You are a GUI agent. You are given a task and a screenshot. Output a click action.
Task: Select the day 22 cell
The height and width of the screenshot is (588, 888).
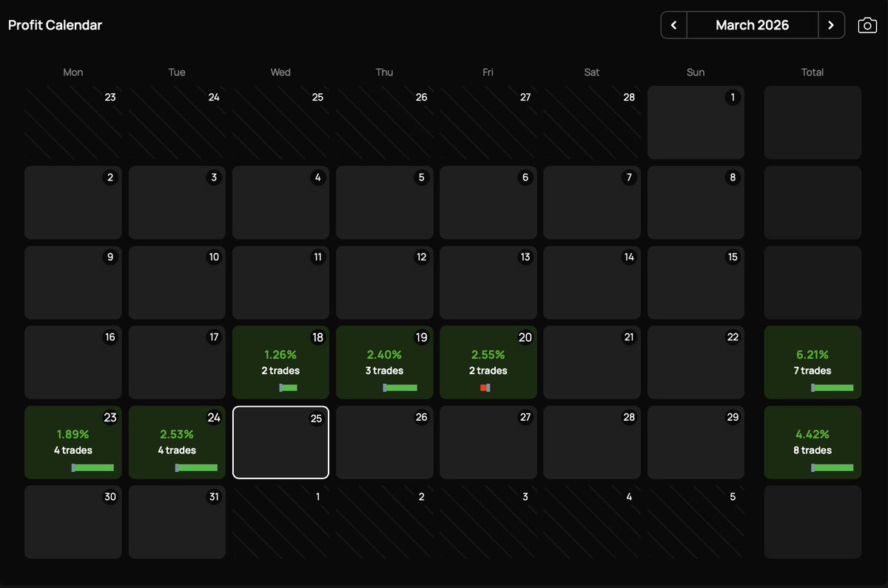click(696, 362)
